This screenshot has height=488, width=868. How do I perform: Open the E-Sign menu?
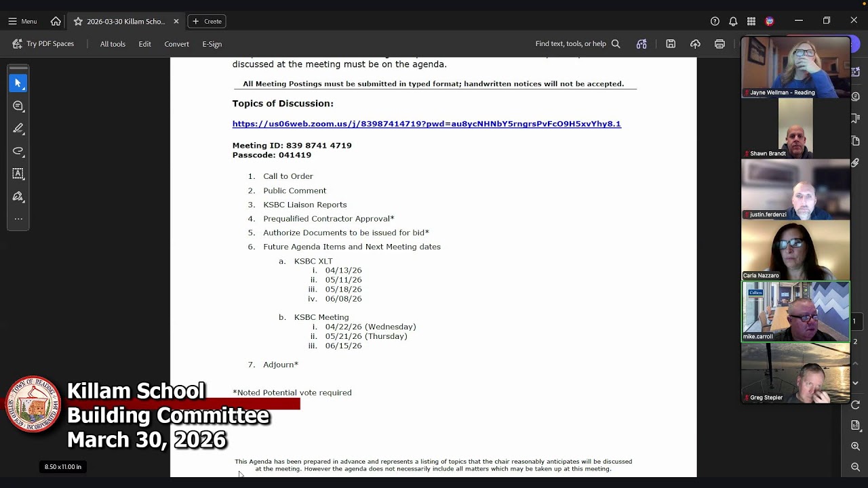click(x=212, y=44)
